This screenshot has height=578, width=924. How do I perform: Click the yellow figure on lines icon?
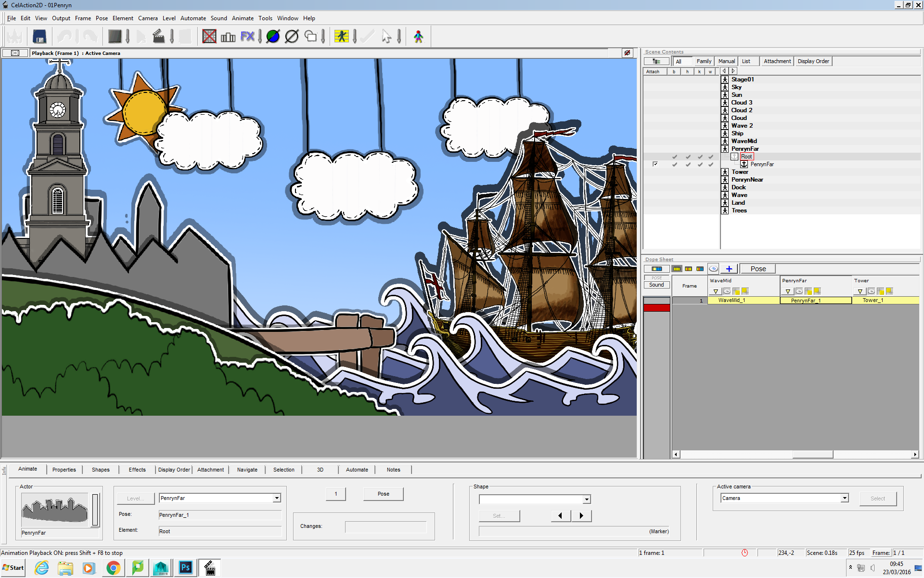[342, 37]
